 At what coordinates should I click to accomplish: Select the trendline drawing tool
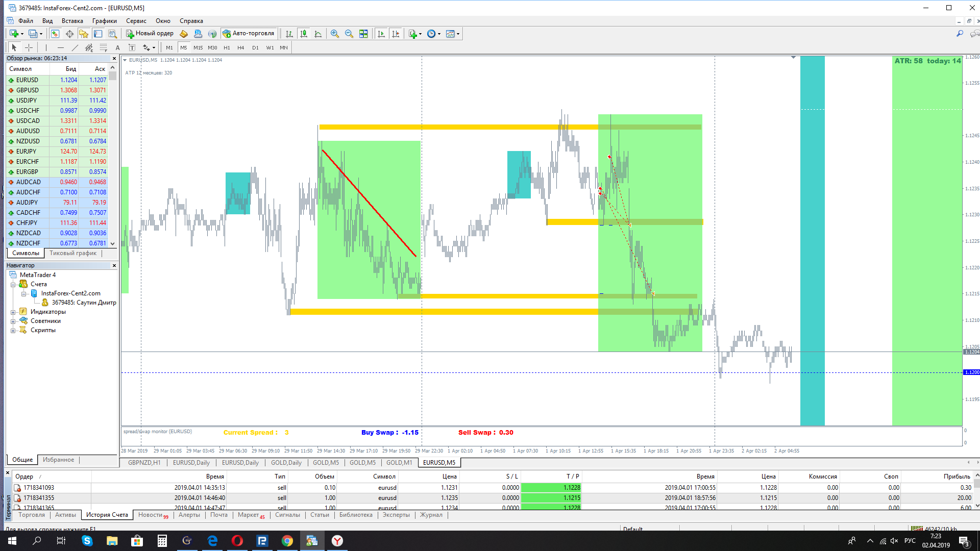(x=75, y=47)
